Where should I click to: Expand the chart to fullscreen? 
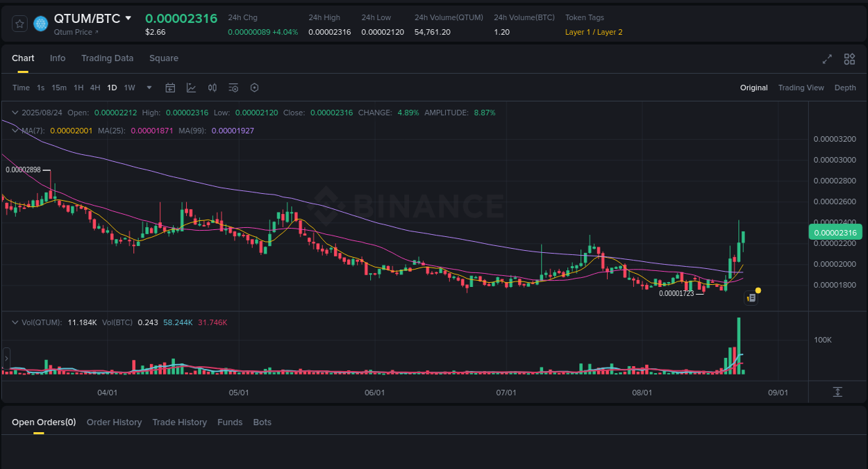point(826,60)
